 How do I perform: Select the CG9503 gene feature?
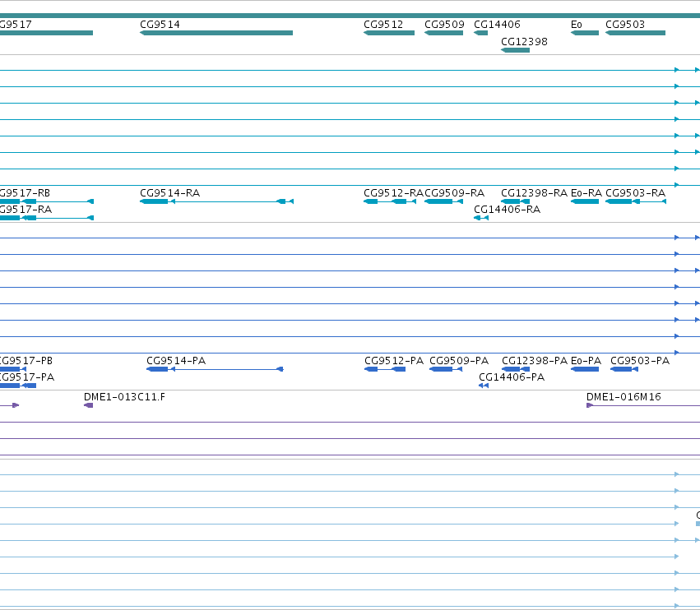[635, 33]
